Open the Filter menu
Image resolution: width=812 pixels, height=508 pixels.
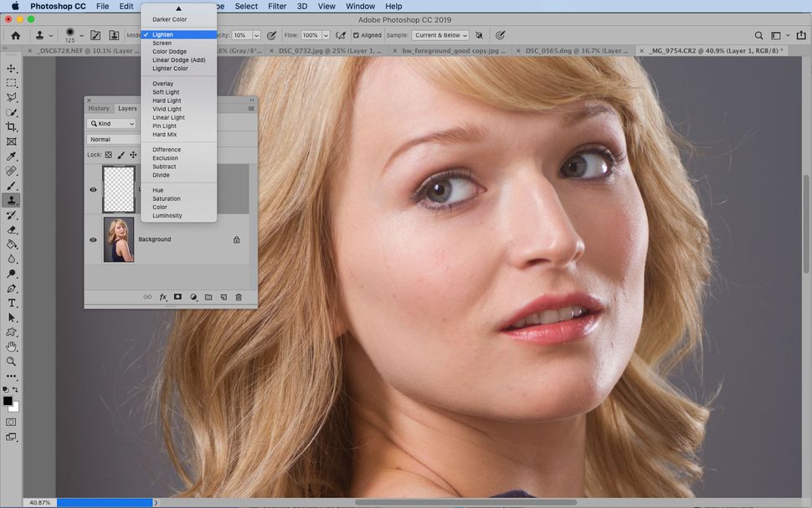pyautogui.click(x=276, y=6)
